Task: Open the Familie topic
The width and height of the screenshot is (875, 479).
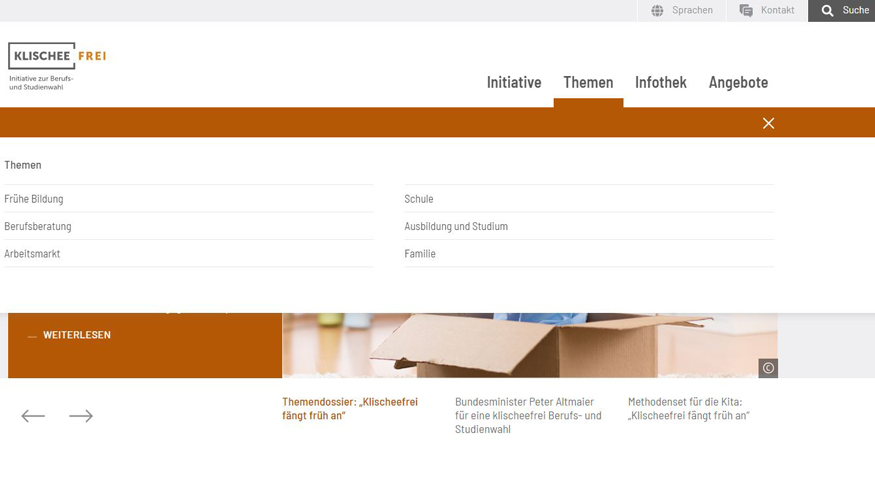Action: [x=420, y=254]
